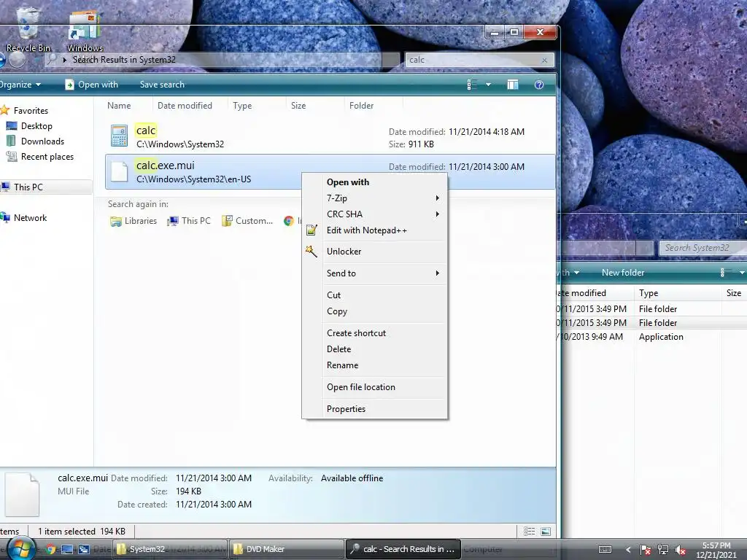This screenshot has height=560, width=747.
Task: Sort by Type column header
Action: point(242,106)
